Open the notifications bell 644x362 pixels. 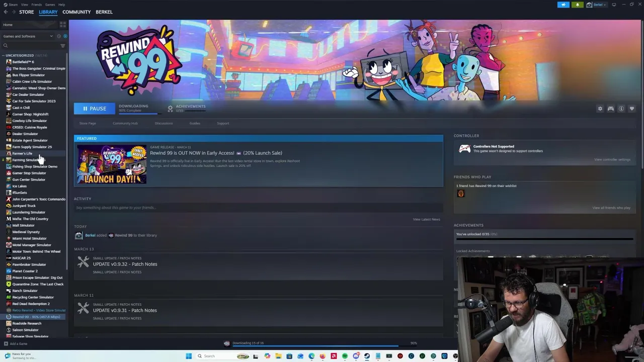(577, 5)
